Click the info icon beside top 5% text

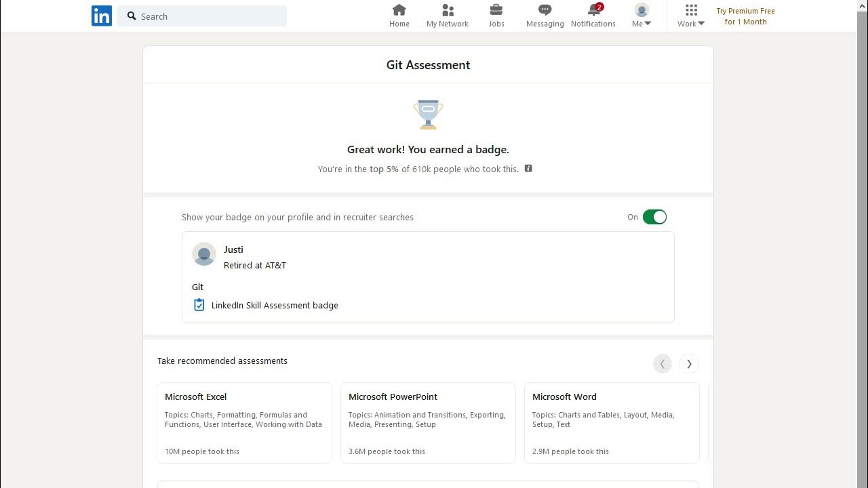(528, 168)
